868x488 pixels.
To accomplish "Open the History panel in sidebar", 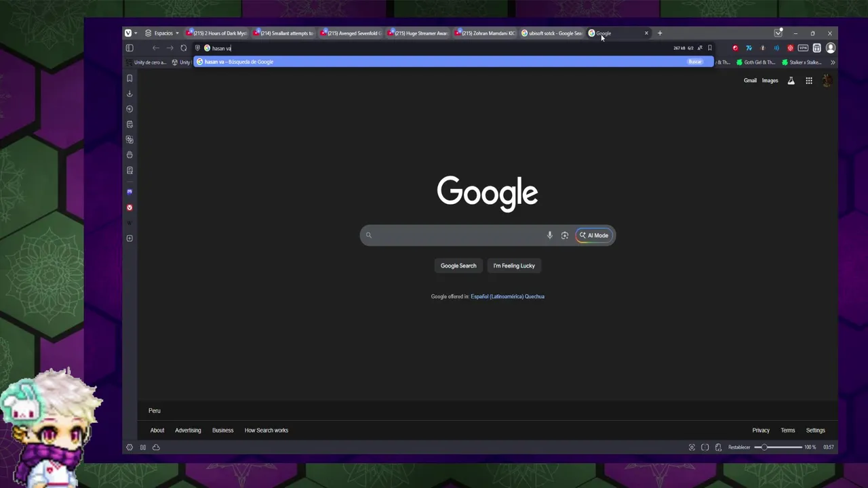I will pyautogui.click(x=130, y=108).
